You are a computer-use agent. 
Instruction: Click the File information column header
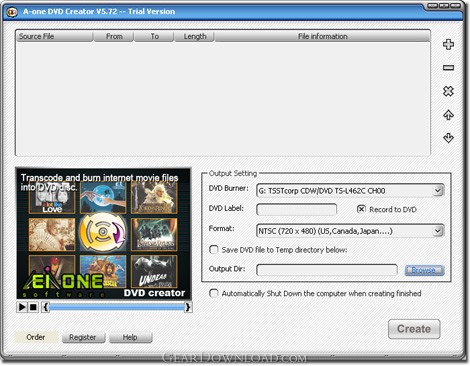coord(322,36)
